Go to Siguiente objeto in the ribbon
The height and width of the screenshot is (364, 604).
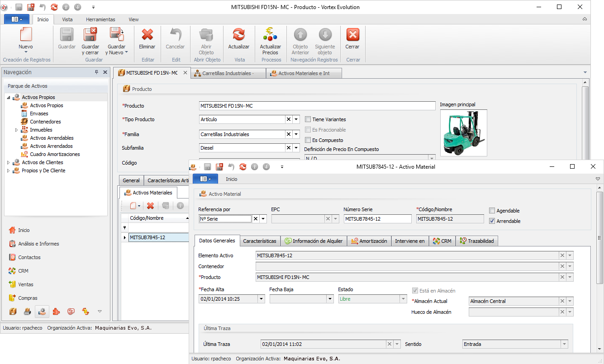pyautogui.click(x=325, y=41)
